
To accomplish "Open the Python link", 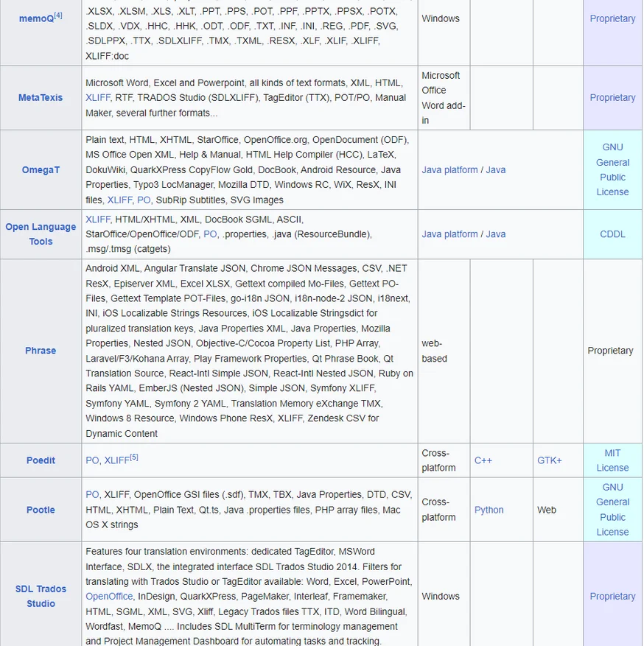I will click(489, 510).
